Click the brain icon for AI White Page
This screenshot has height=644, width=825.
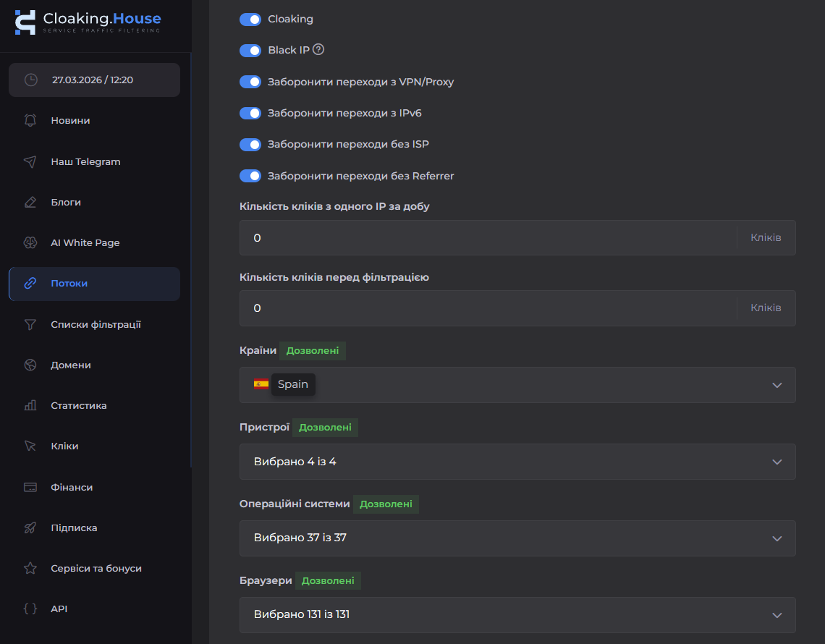click(x=30, y=243)
